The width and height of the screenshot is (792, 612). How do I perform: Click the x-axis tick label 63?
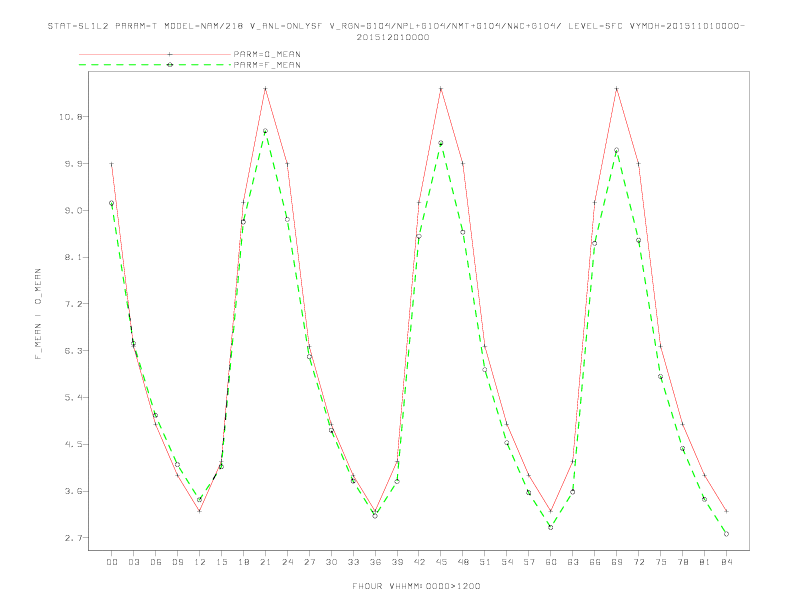click(573, 562)
